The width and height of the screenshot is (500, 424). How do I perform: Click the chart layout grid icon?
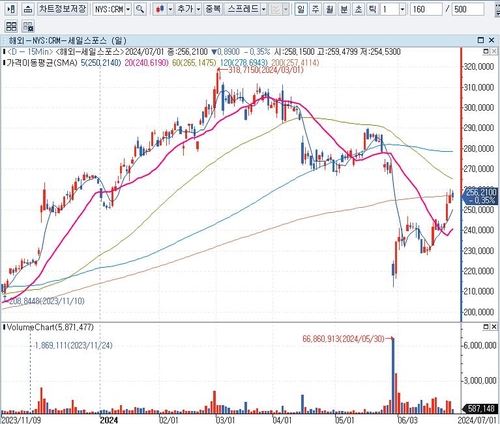(x=11, y=26)
